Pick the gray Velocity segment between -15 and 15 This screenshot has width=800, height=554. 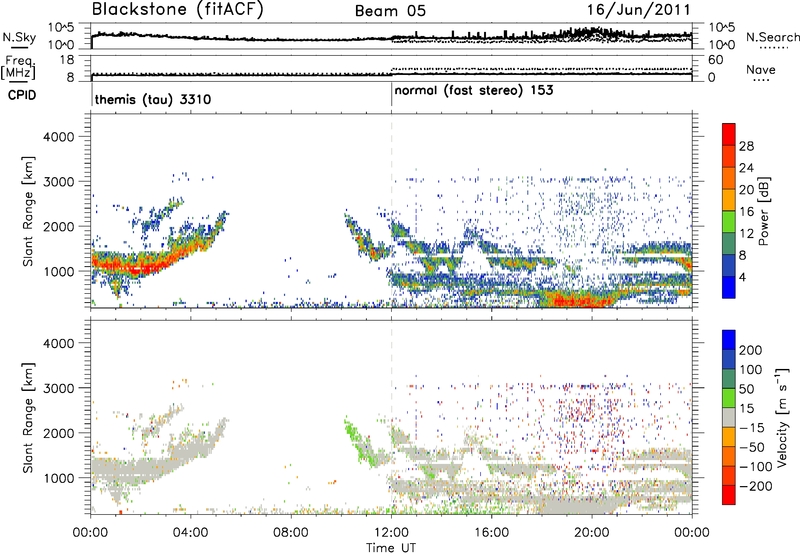click(x=729, y=417)
